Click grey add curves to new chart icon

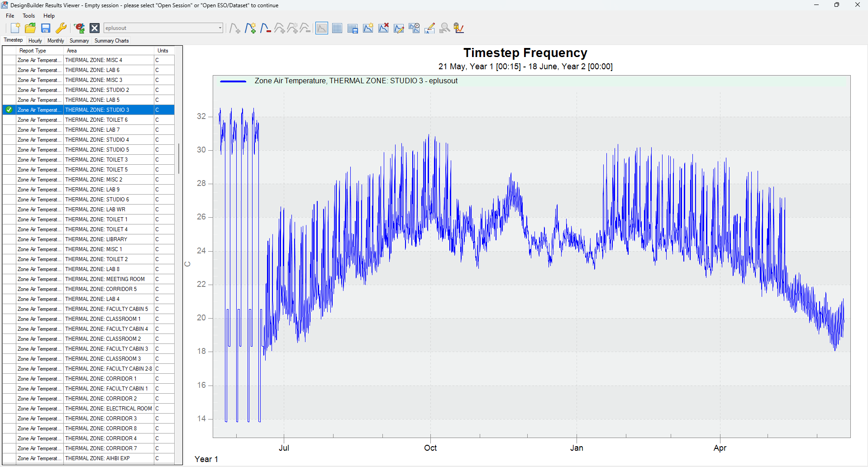pyautogui.click(x=292, y=28)
